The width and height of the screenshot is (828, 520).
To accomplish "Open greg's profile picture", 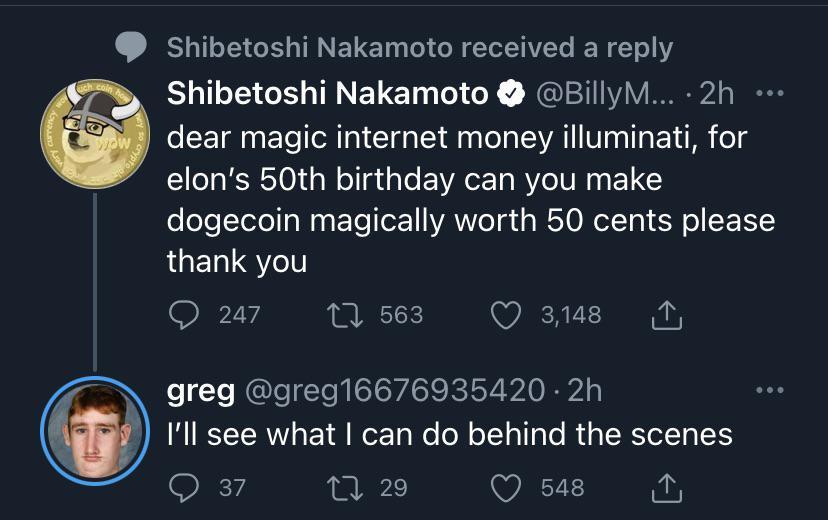I will (x=94, y=429).
